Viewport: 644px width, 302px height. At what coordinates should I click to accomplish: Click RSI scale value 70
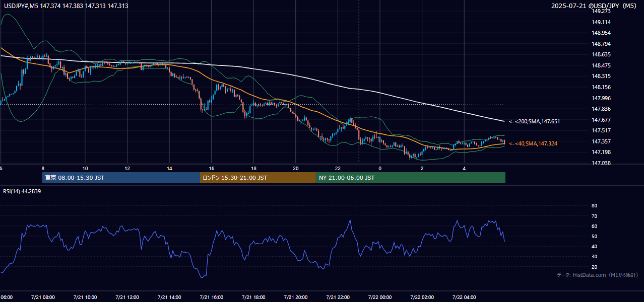click(x=594, y=216)
